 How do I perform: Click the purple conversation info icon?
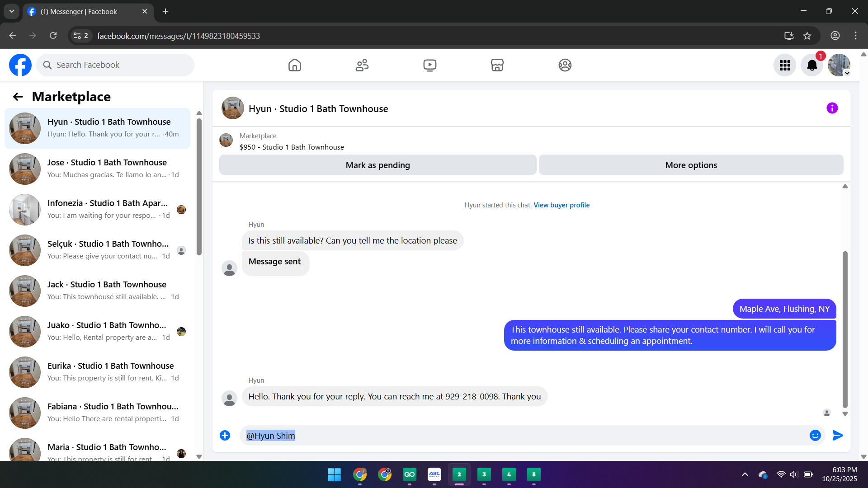(832, 108)
